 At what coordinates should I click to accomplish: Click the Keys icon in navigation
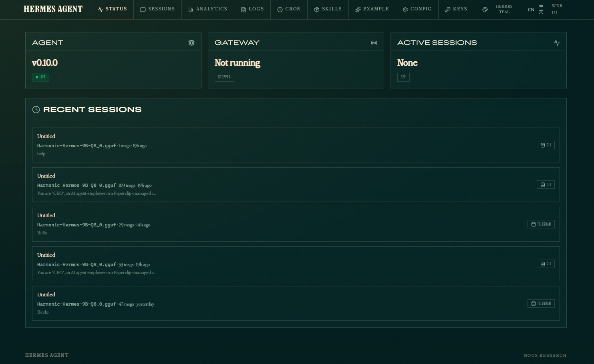tap(448, 9)
